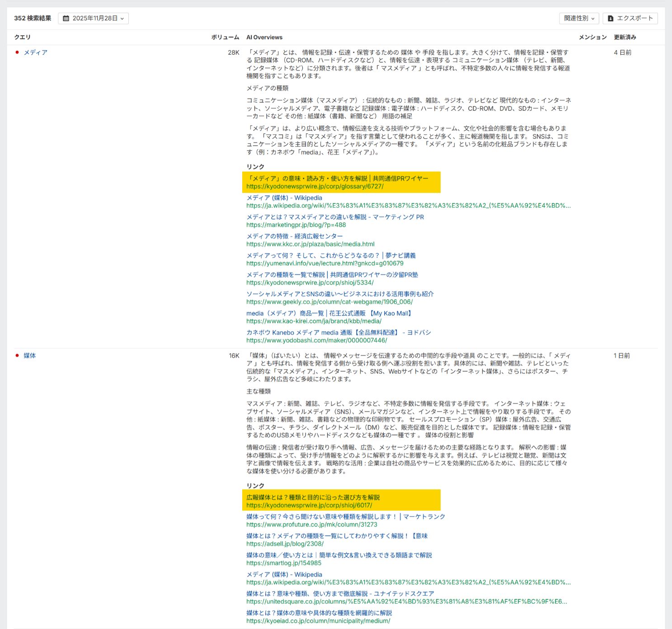This screenshot has height=629, width=672.
Task: Click the red dot beside 媒体 query
Action: (x=17, y=356)
